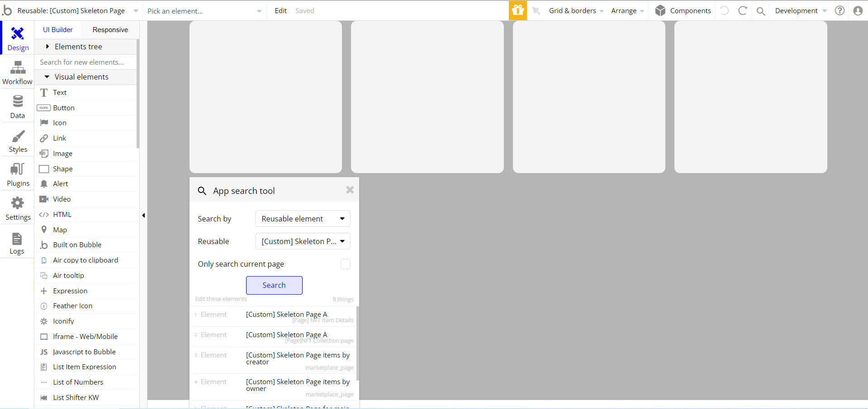The width and height of the screenshot is (868, 409).
Task: Select the Air tooltip element
Action: [x=85, y=276]
